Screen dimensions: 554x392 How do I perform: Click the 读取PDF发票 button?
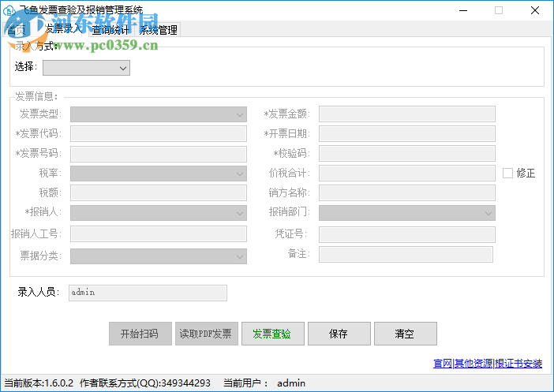[206, 334]
